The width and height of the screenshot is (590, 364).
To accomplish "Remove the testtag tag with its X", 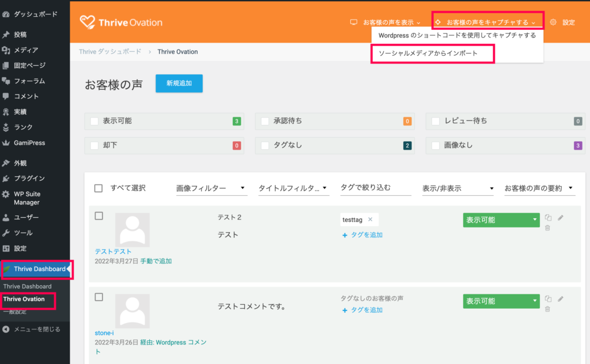I will (370, 219).
